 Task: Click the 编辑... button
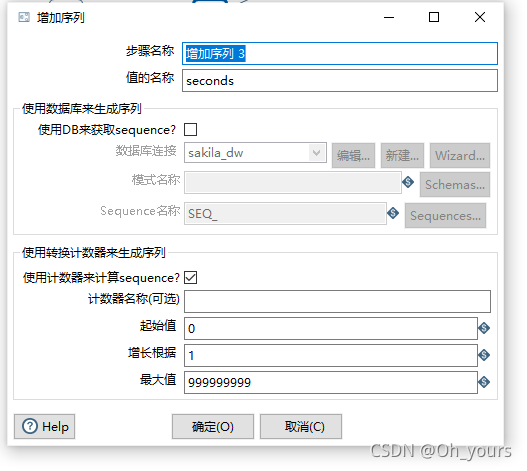tap(353, 155)
